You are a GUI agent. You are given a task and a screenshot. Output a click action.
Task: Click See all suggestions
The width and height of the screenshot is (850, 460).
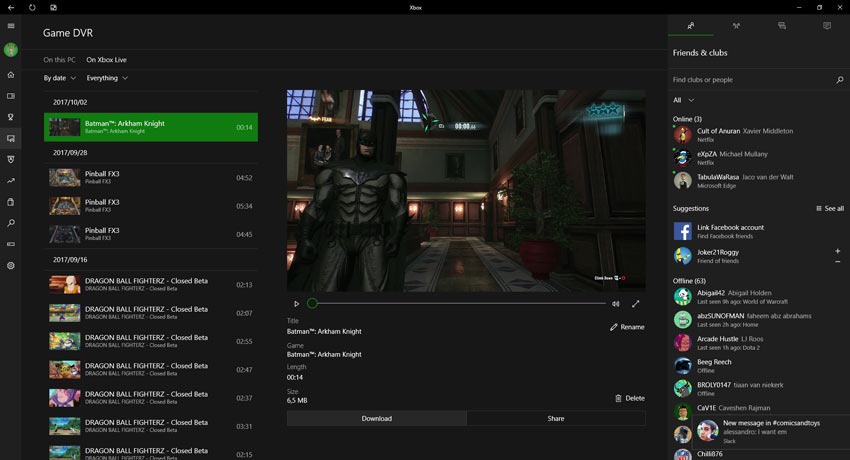(830, 209)
